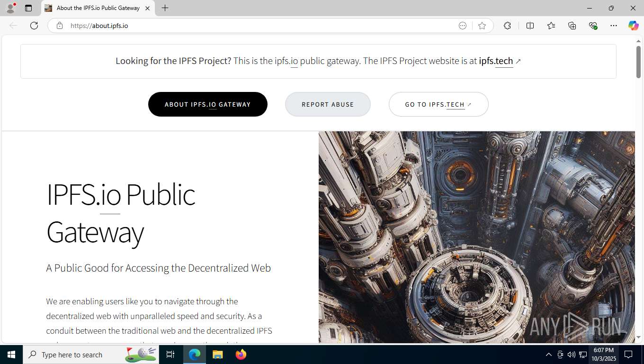Open Microsoft Edge on the taskbar
Screen dimensions: 644x364
(195, 355)
